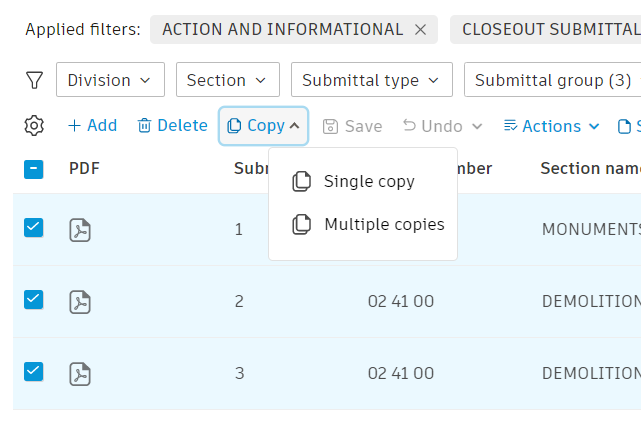Toggle the select-all header checkbox
The height and width of the screenshot is (429, 641).
point(33,169)
